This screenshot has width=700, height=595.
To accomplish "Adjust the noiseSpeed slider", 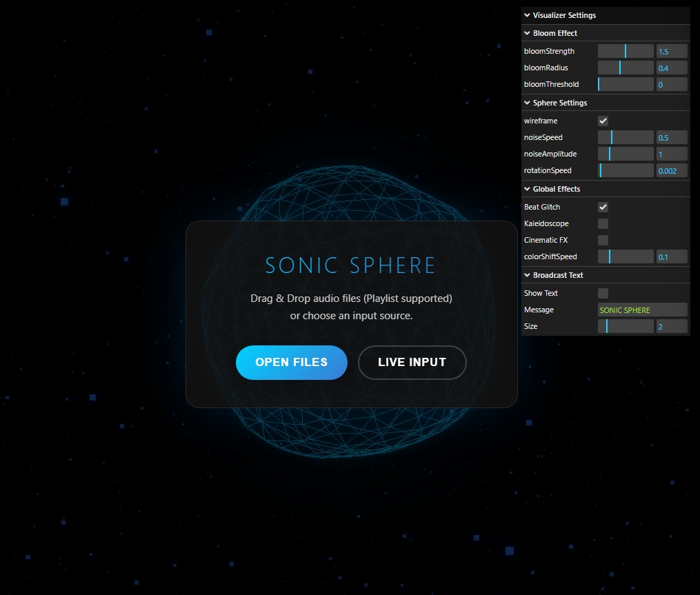I will tap(626, 137).
